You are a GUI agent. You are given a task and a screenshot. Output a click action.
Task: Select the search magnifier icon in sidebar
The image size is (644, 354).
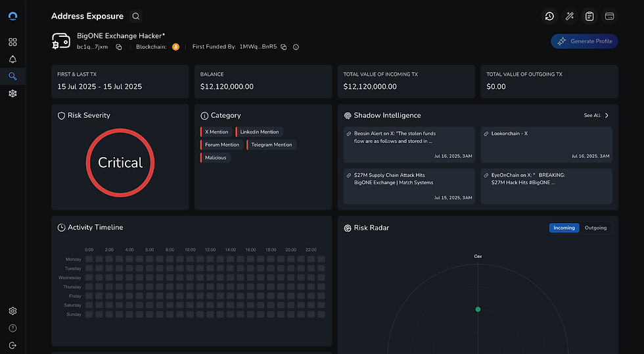coord(12,76)
